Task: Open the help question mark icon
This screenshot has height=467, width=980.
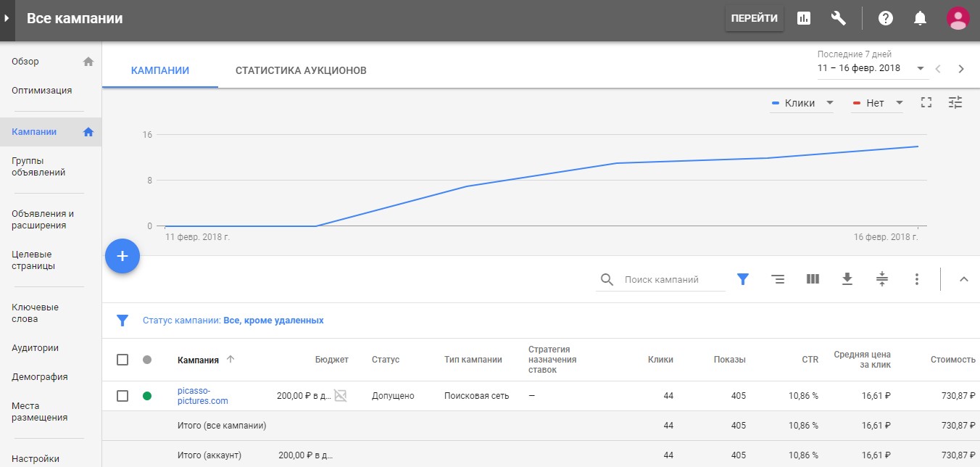Action: point(885,18)
